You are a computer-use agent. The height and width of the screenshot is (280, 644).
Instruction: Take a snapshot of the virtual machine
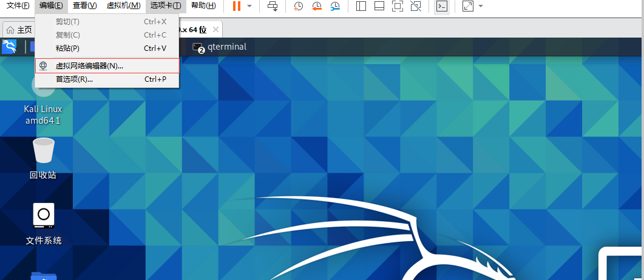point(299,6)
